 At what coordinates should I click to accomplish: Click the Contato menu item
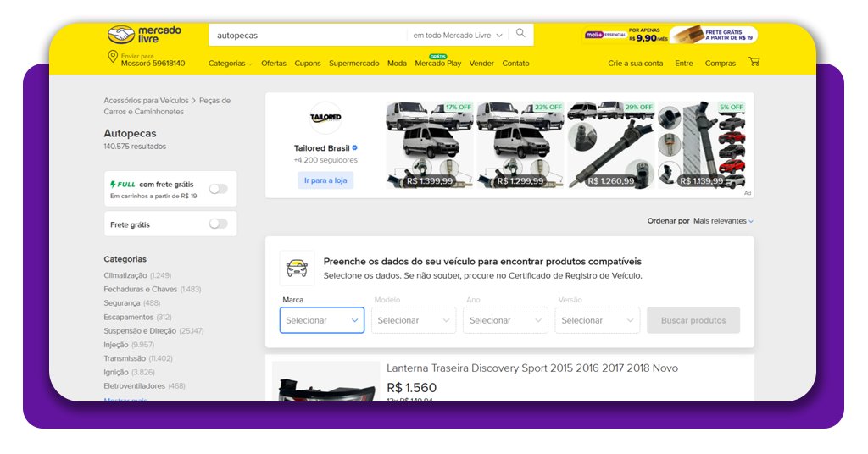coord(515,64)
